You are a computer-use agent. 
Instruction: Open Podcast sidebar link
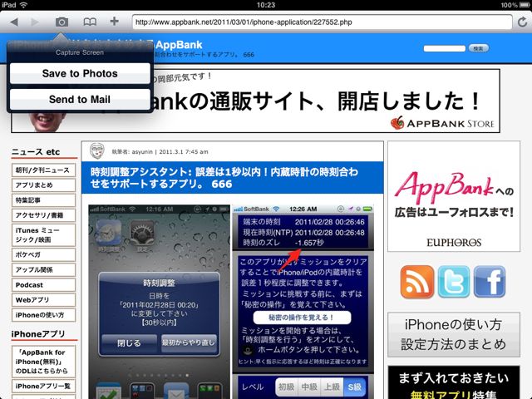coord(43,285)
